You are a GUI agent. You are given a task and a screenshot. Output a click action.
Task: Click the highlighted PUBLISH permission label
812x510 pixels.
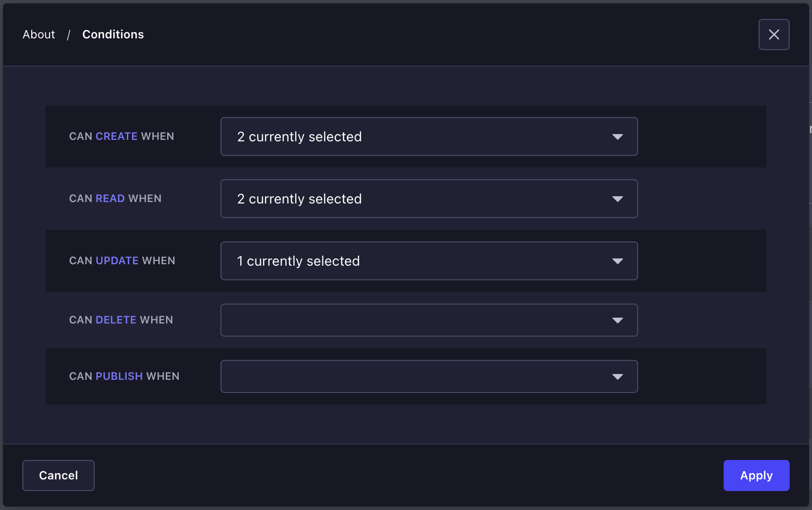[119, 376]
